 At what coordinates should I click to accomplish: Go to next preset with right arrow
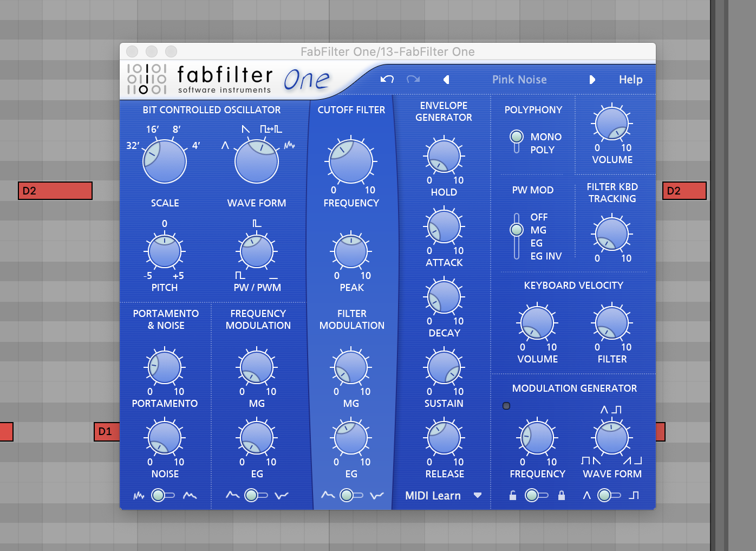coord(592,80)
